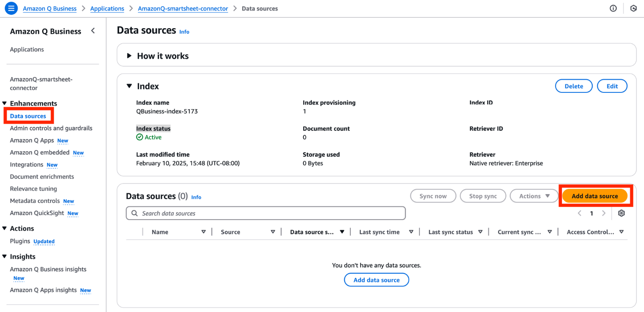Open Amazon Q embedded sidebar item
Image resolution: width=644 pixels, height=312 pixels.
(x=40, y=152)
